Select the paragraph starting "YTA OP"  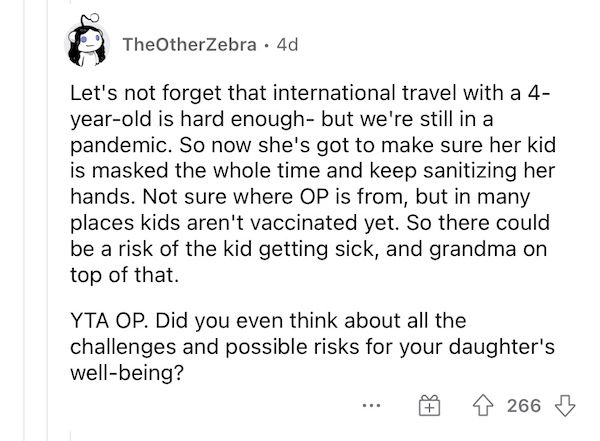click(312, 346)
